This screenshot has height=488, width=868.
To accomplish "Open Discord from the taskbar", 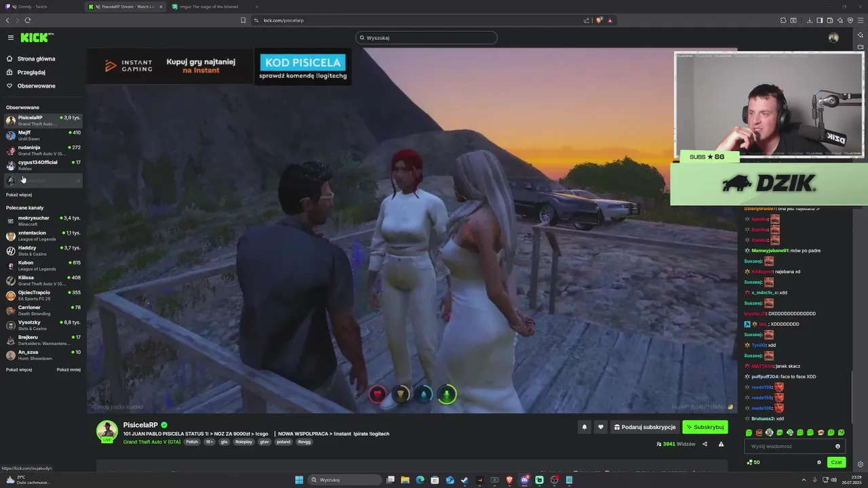I will click(x=524, y=480).
